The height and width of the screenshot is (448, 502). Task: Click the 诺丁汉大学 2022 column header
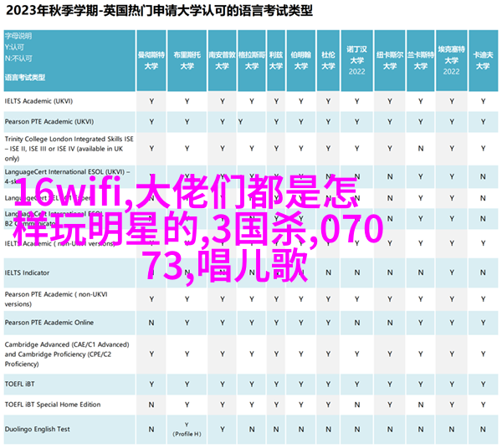tap(356, 60)
